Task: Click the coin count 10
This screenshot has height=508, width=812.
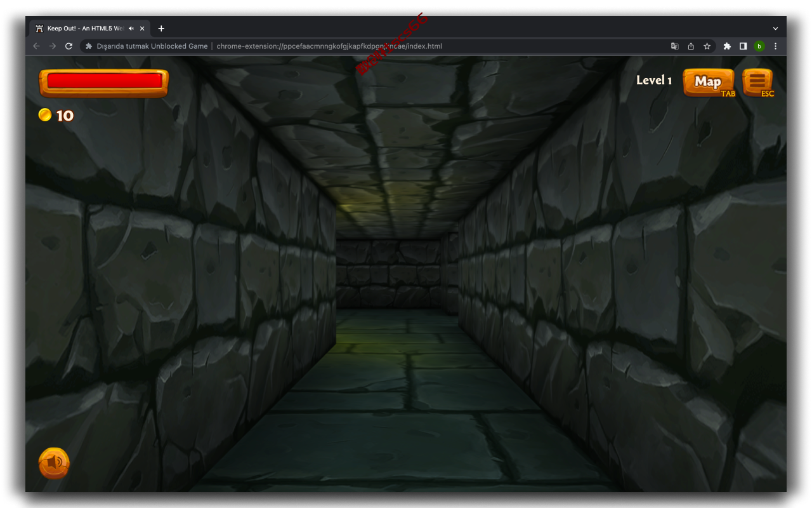Action: point(65,116)
